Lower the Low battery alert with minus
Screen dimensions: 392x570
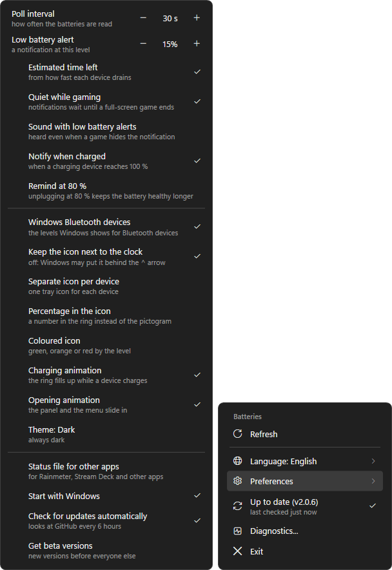click(143, 44)
